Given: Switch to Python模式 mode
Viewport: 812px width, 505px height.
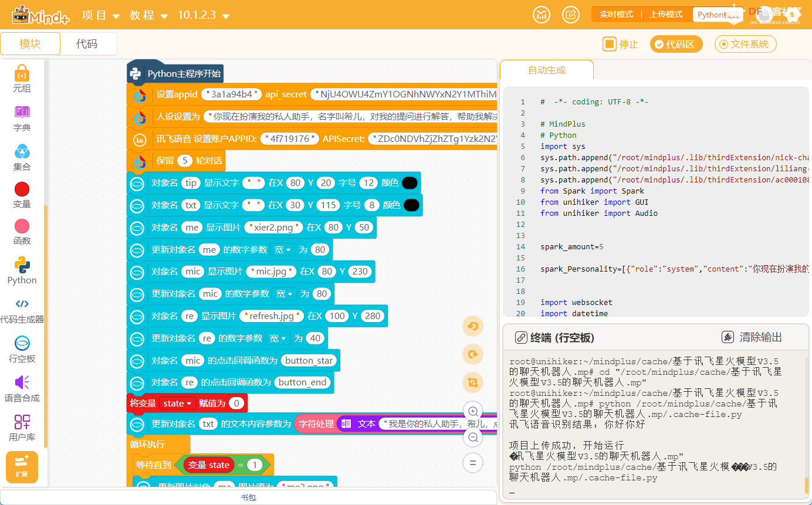Looking at the screenshot, I should pyautogui.click(x=718, y=15).
